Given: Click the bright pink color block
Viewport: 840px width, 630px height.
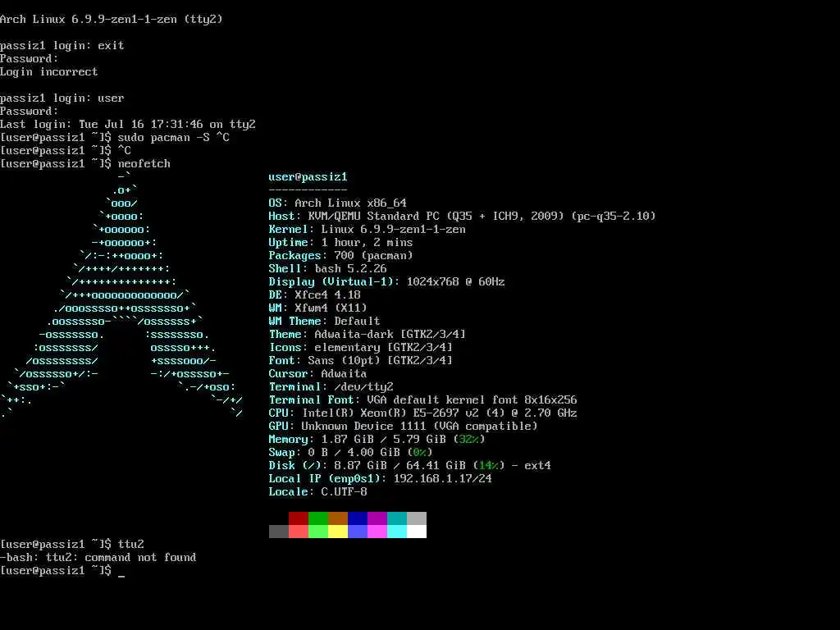Looking at the screenshot, I should (x=377, y=532).
